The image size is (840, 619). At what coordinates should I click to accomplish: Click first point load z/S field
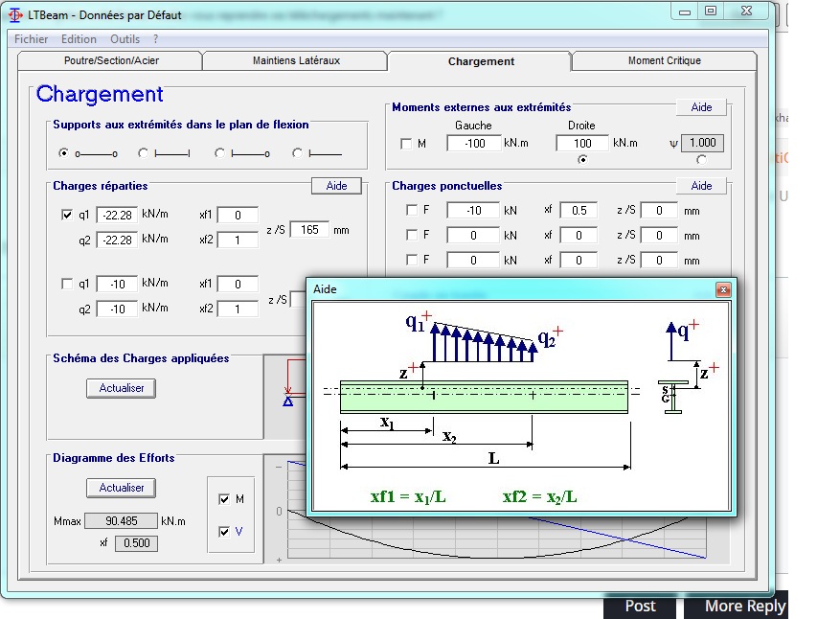pos(659,210)
